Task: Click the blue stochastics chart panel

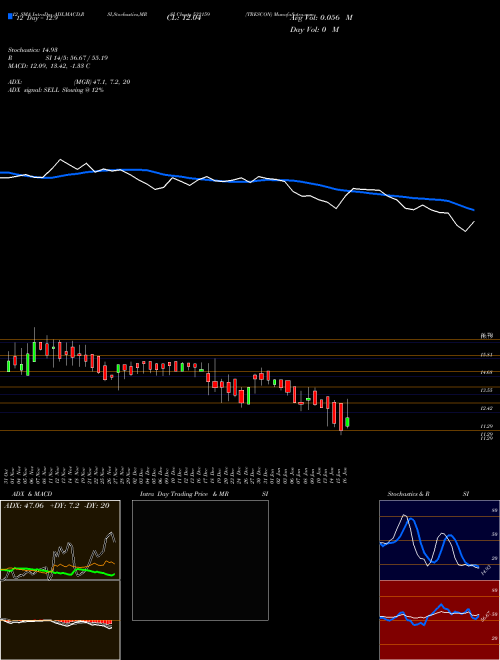Action: [439, 540]
